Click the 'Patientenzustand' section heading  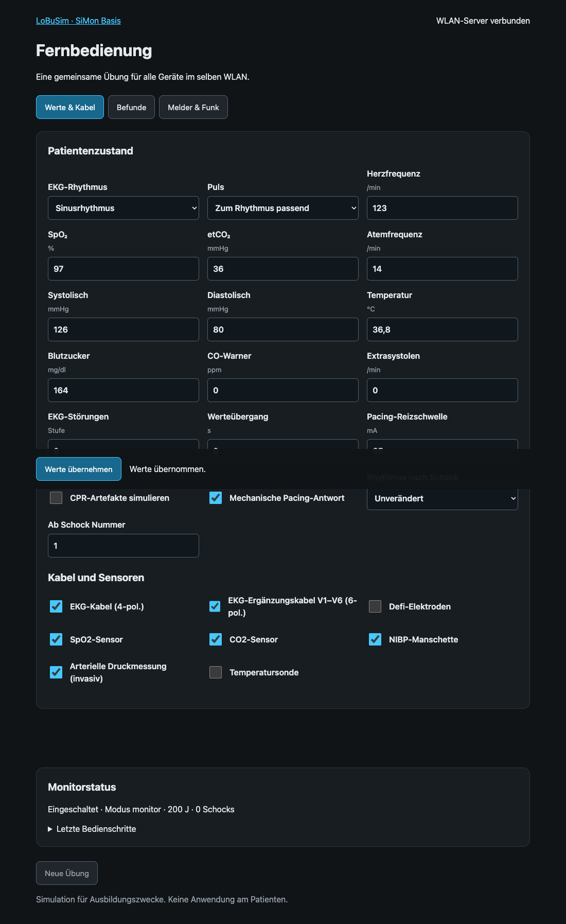click(x=91, y=151)
